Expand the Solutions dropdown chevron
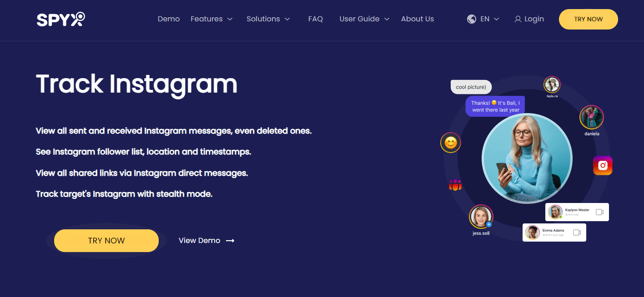This screenshot has height=297, width=644. click(x=287, y=19)
